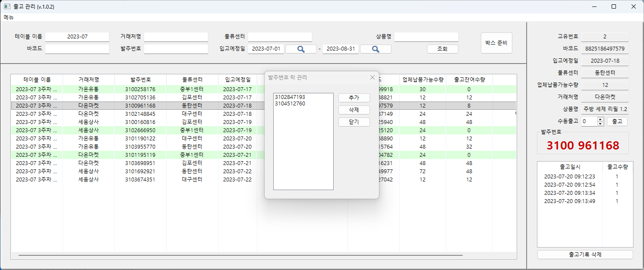The image size is (644, 270).
Task: Minimize the 출고 관리 window
Action: (x=594, y=6)
